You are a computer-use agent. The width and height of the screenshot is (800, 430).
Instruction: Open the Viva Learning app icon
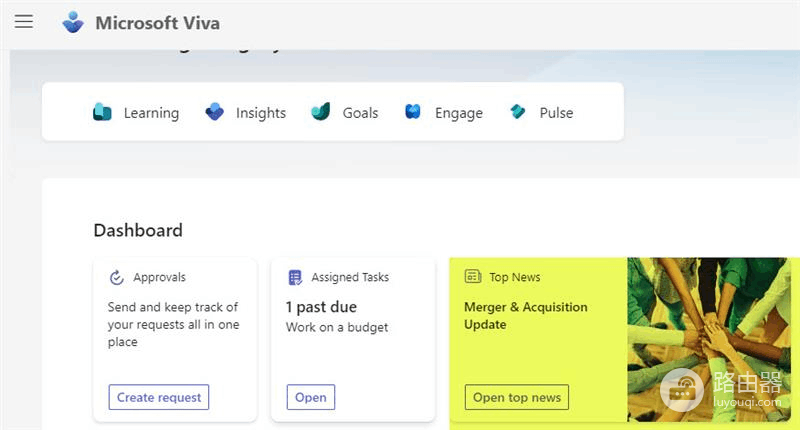(x=102, y=112)
